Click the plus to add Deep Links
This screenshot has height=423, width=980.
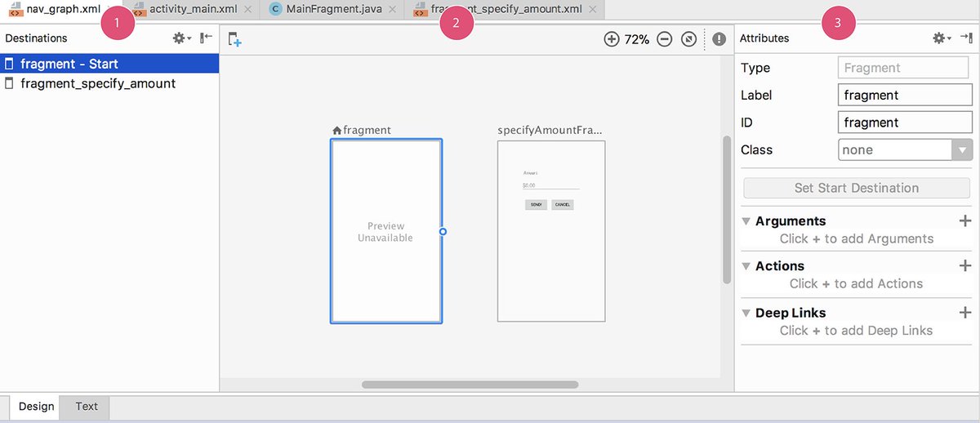pos(965,313)
